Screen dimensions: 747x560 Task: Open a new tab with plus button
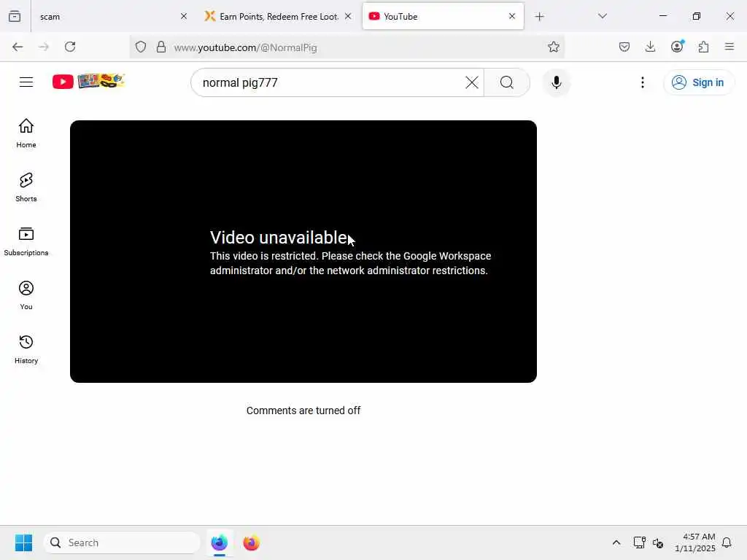[x=539, y=17]
